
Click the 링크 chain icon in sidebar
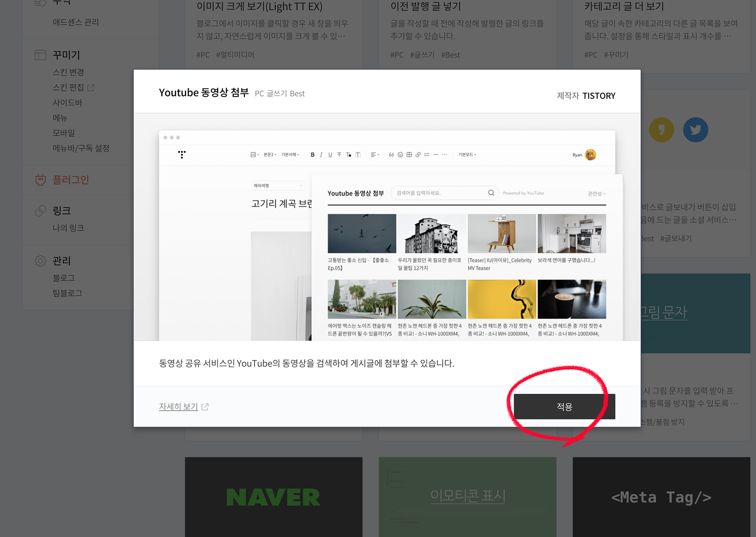click(40, 211)
